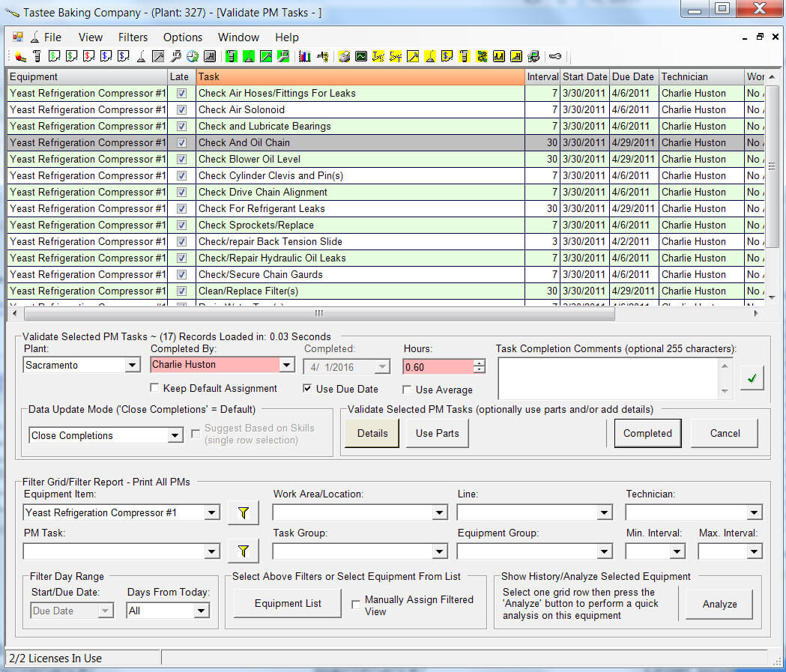786x672 pixels.
Task: Click the Hours spinner up arrow
Action: 480,363
